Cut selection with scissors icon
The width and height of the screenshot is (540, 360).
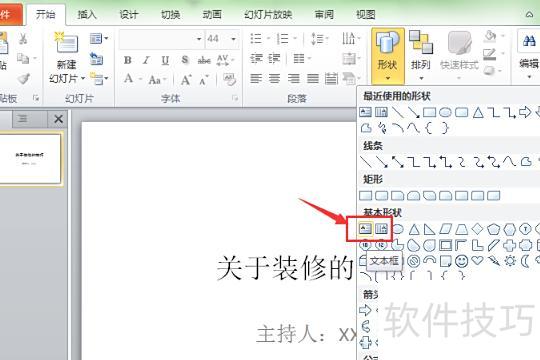coord(23,38)
